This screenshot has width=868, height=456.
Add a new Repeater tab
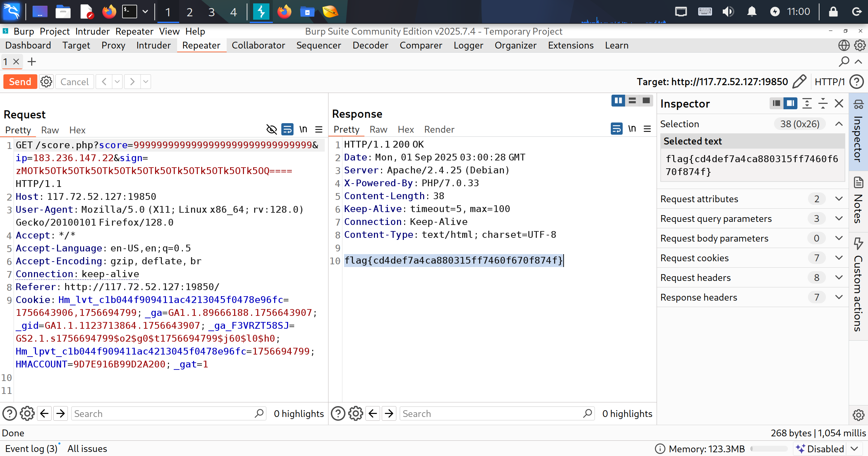(x=32, y=62)
